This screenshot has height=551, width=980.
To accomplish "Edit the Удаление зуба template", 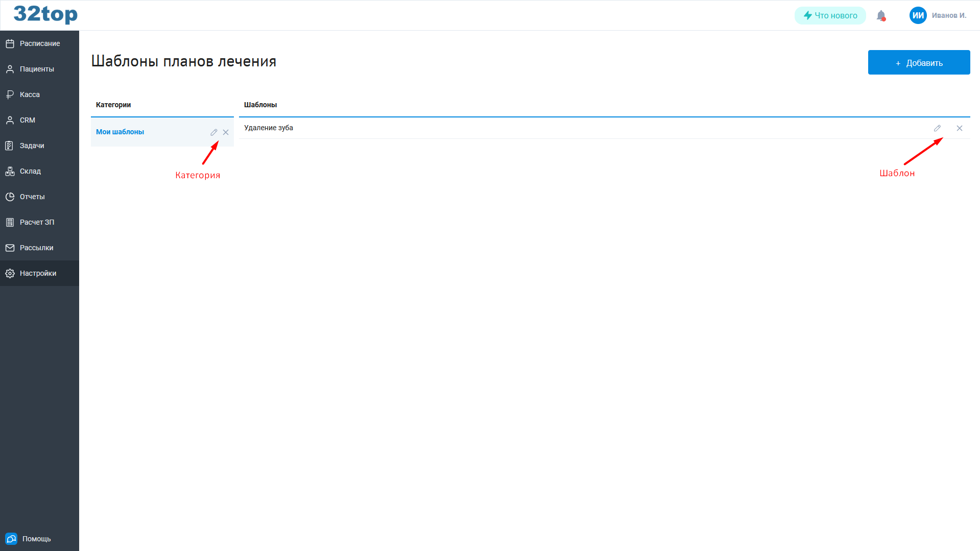I will pos(937,128).
